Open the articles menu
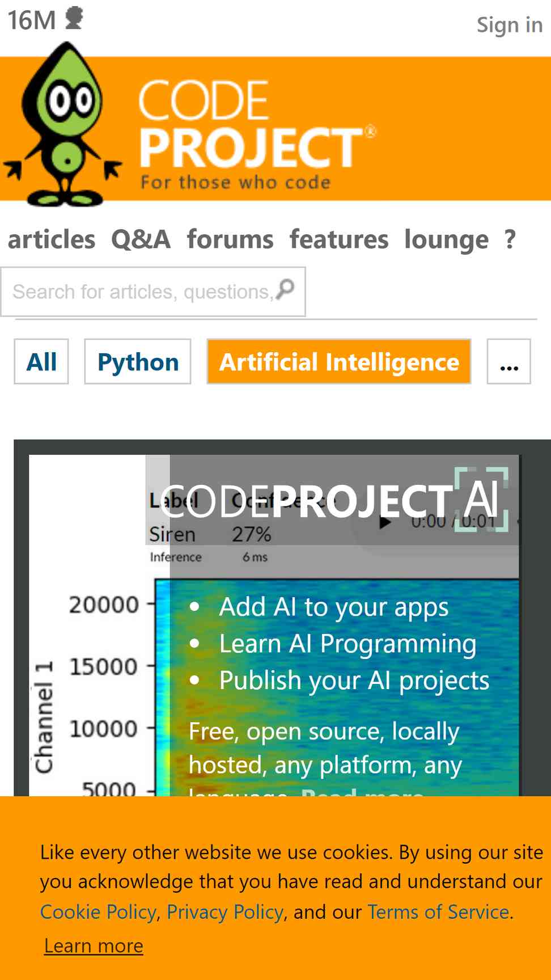551x980 pixels. click(x=52, y=239)
